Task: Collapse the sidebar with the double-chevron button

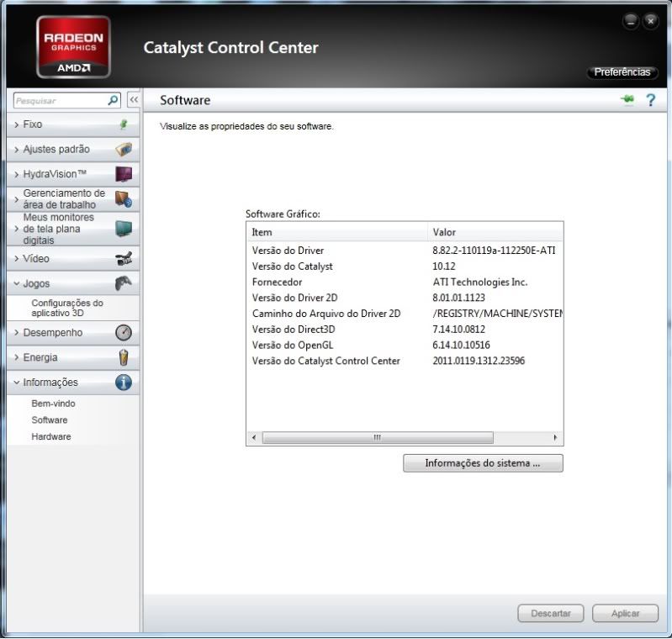Action: pyautogui.click(x=134, y=100)
